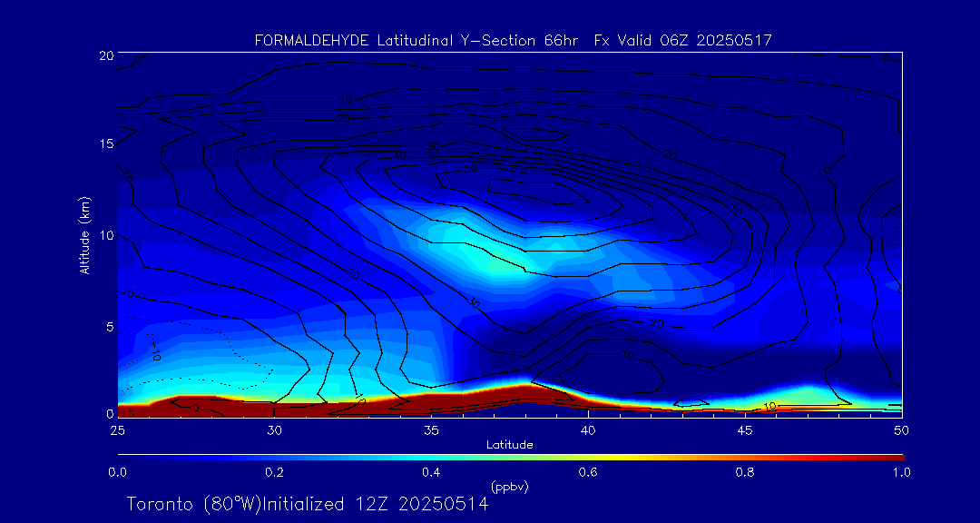Click latitude axis tick label "40"
Image resolution: width=980 pixels, height=523 pixels.
click(588, 430)
